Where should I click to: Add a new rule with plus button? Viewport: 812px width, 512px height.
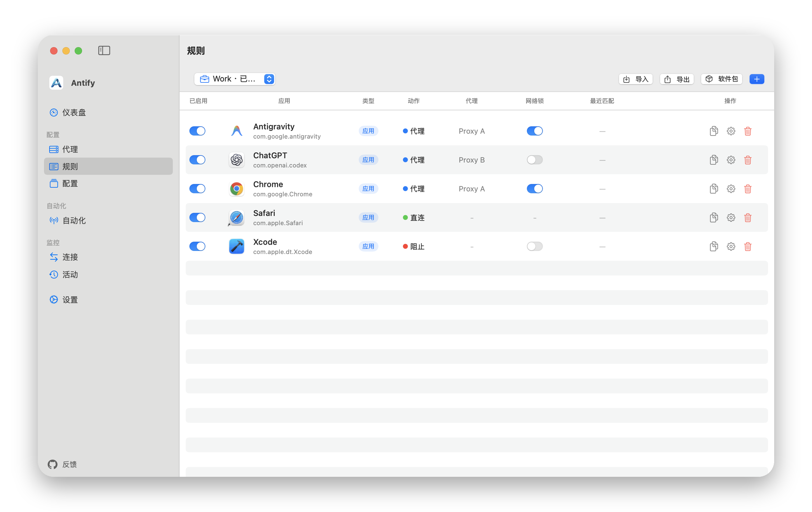[757, 79]
